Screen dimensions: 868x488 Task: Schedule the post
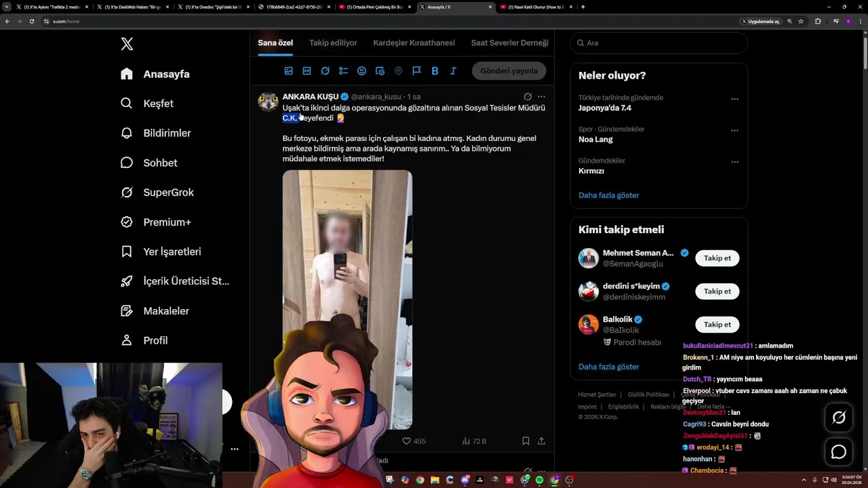[380, 71]
